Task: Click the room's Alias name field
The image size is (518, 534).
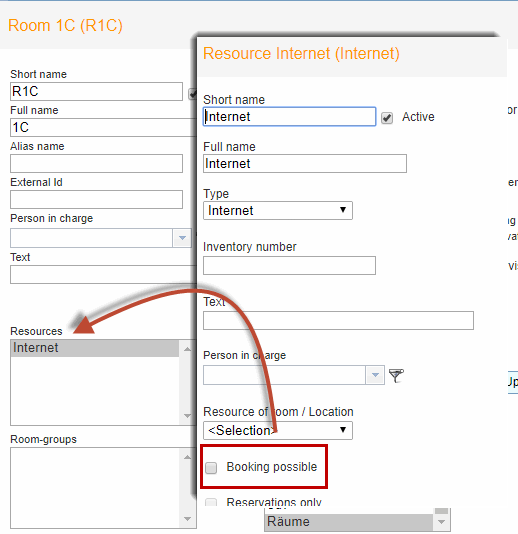Action: (x=96, y=163)
